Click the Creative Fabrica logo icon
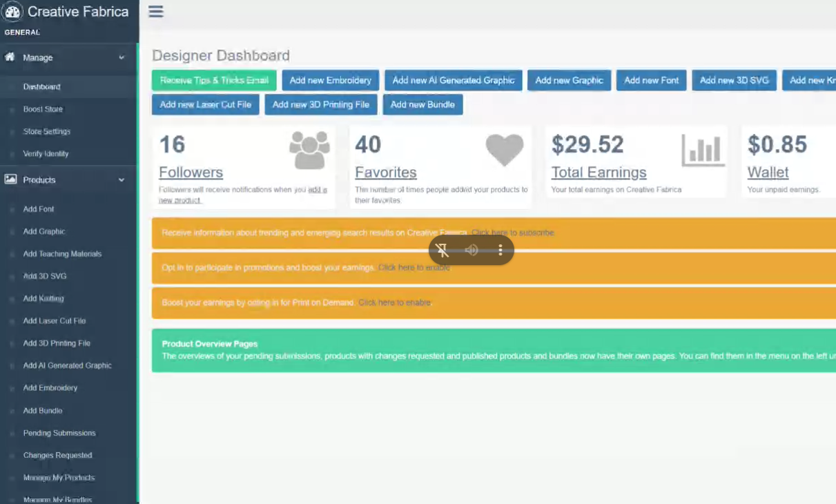The width and height of the screenshot is (836, 504). (x=12, y=12)
